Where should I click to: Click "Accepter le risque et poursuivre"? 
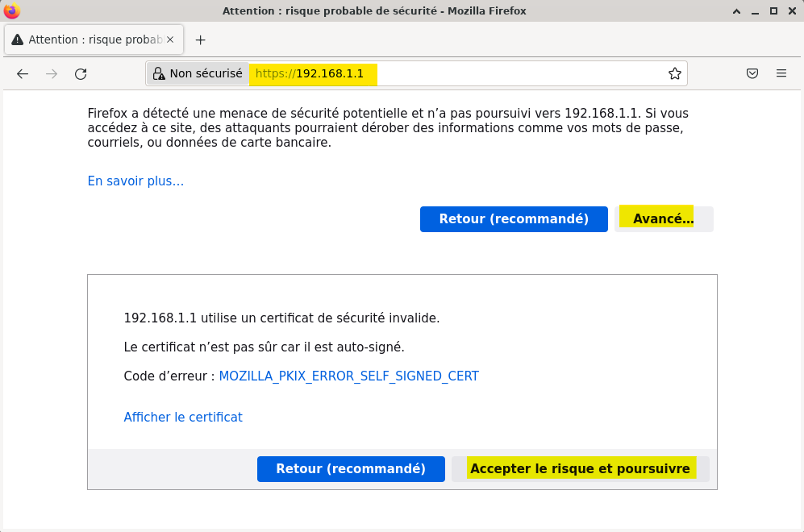(x=580, y=469)
